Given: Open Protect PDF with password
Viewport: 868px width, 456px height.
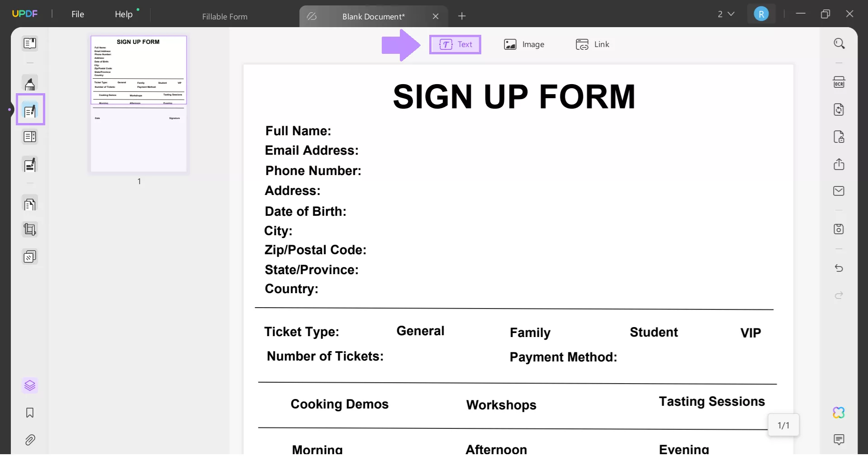Looking at the screenshot, I should [x=839, y=137].
